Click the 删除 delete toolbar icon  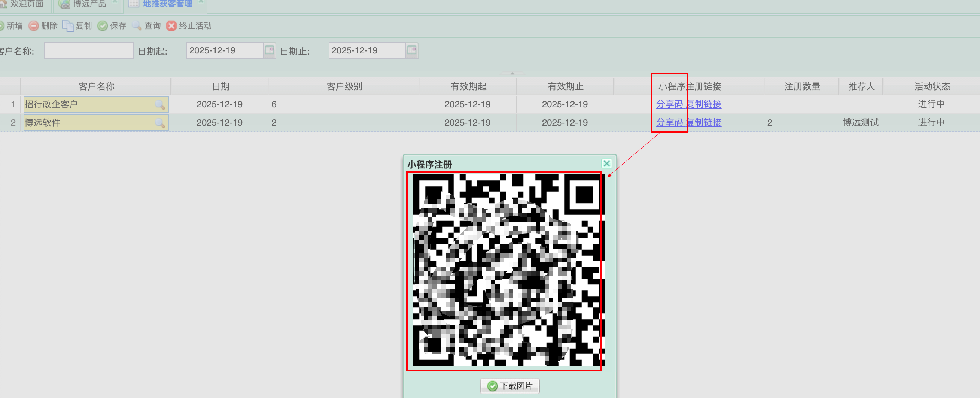(34, 26)
